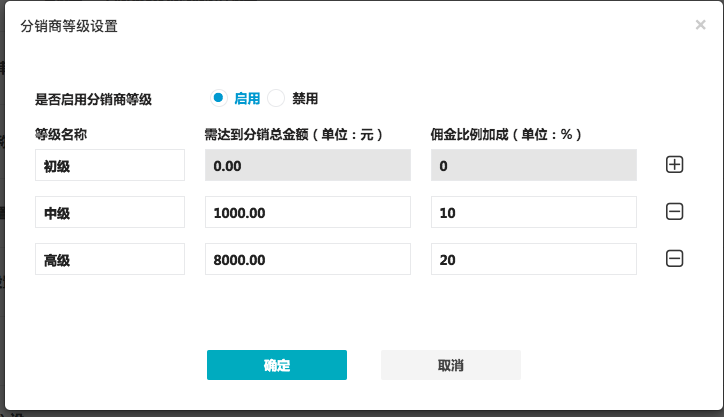
Task: Remove the 高级 level row
Action: click(x=674, y=259)
